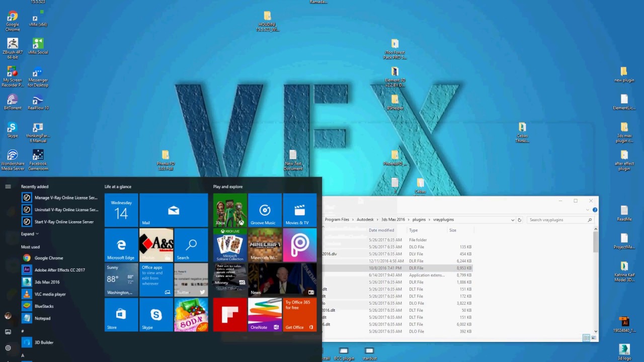Sort files by Date modified column

(381, 230)
